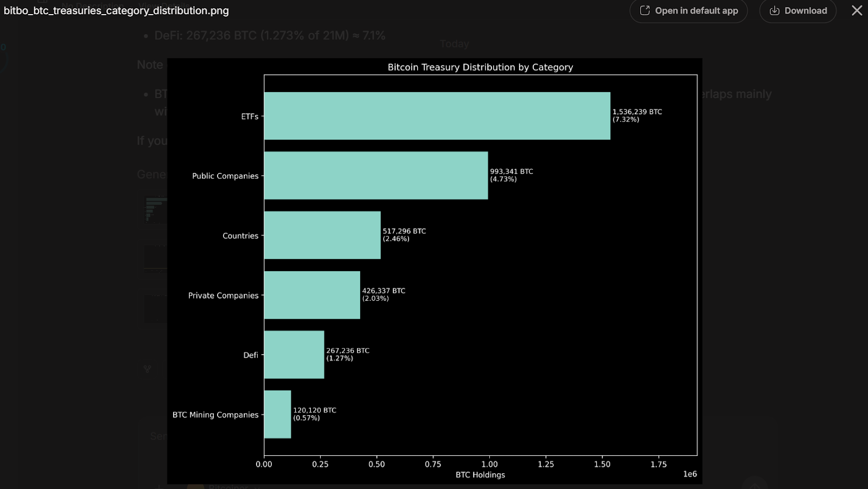
Task: Click the '993,341 BTC' value label
Action: point(511,171)
